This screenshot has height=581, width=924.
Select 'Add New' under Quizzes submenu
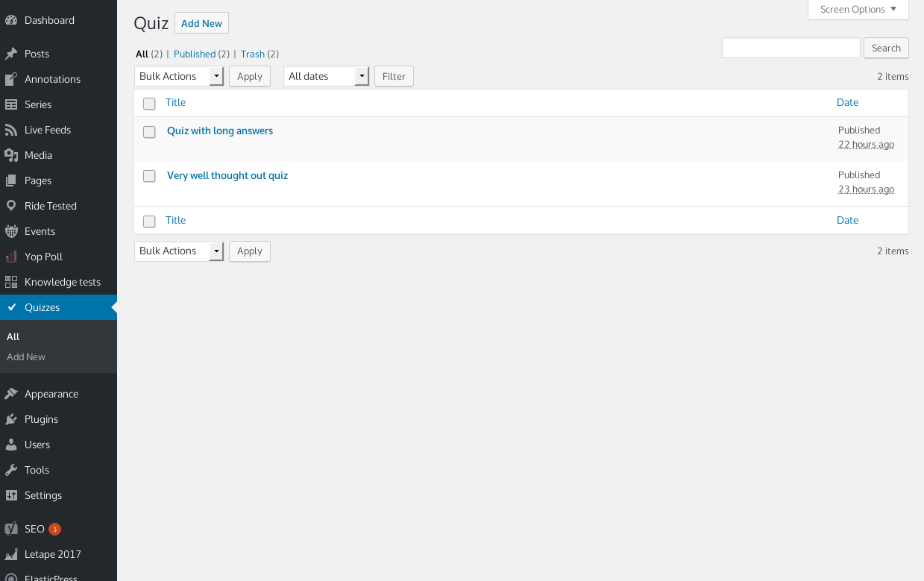pyautogui.click(x=26, y=357)
